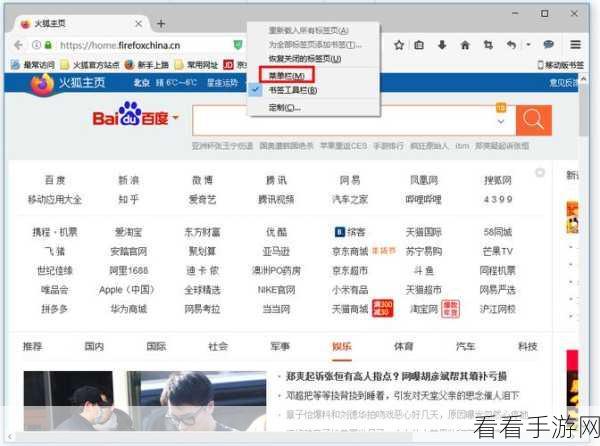Open 火狐官方站点 bookmark folder

click(x=90, y=65)
